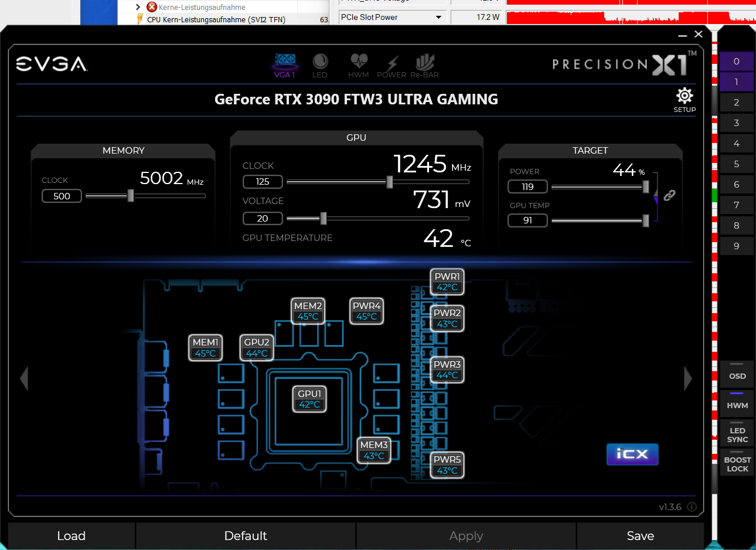Click the Apply button
Screen dimensions: 756x550
pyautogui.click(x=466, y=536)
